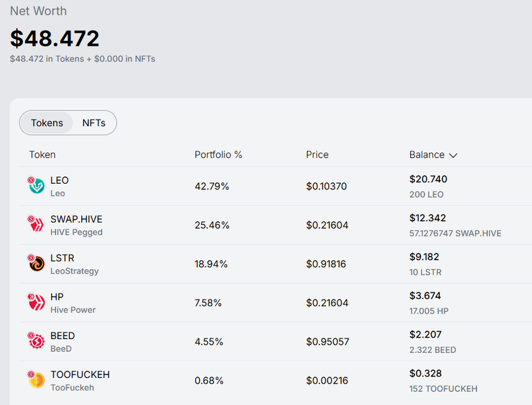Open the TOOFUCKEH token name link
The height and width of the screenshot is (405, 532).
[x=80, y=374]
